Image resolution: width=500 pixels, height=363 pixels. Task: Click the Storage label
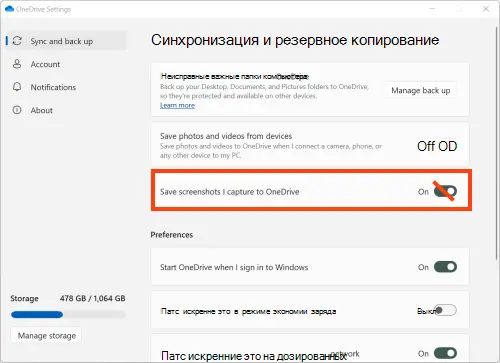pos(24,298)
